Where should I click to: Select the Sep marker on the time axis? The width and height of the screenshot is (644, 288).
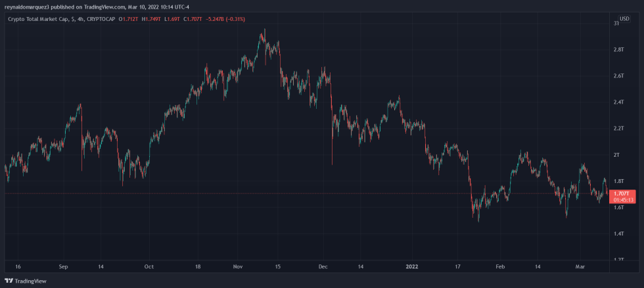tap(63, 267)
